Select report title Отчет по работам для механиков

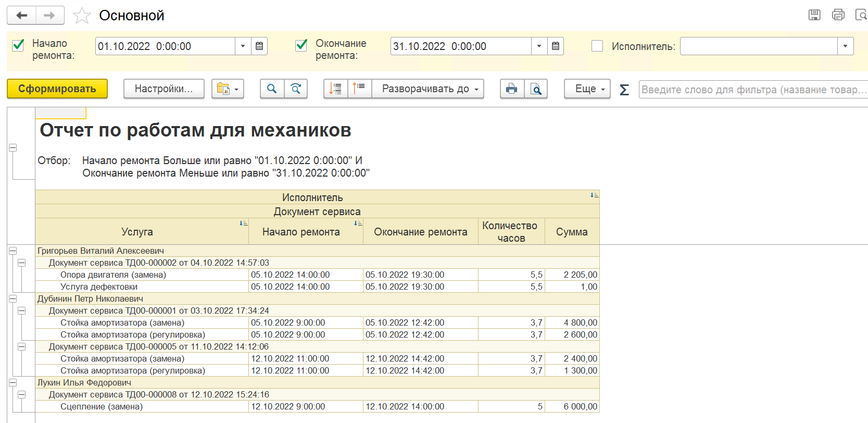click(196, 130)
